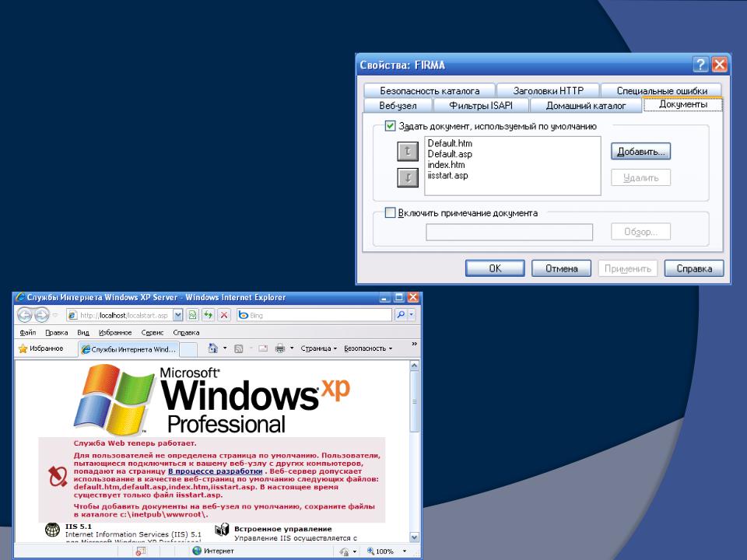The height and width of the screenshot is (560, 747).
Task: Switch to the Безопасность каталога tab
Action: (430, 90)
